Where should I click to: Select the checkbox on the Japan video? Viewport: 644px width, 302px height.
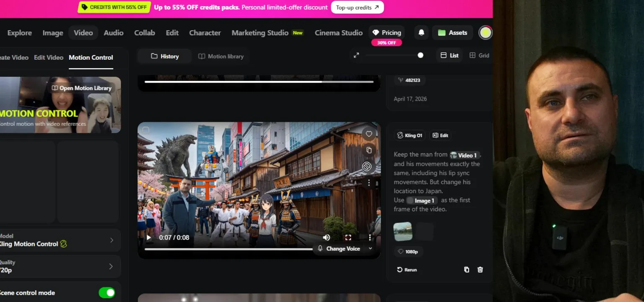145,130
